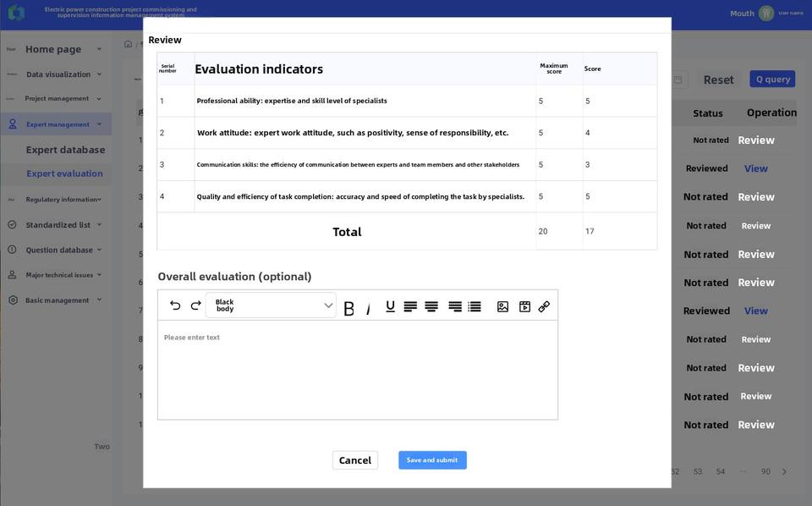Click the Please enter text area
This screenshot has height=506, width=812.
click(x=357, y=369)
